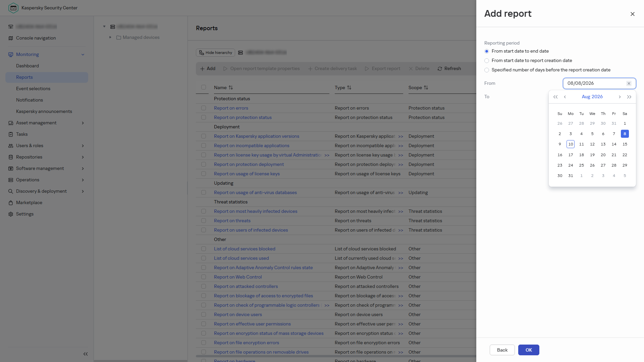Tick the checkbox for Report on threats

pos(204,221)
